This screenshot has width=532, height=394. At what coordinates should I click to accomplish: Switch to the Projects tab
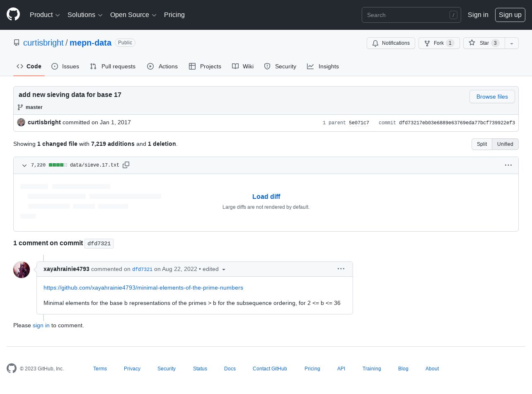pos(205,66)
